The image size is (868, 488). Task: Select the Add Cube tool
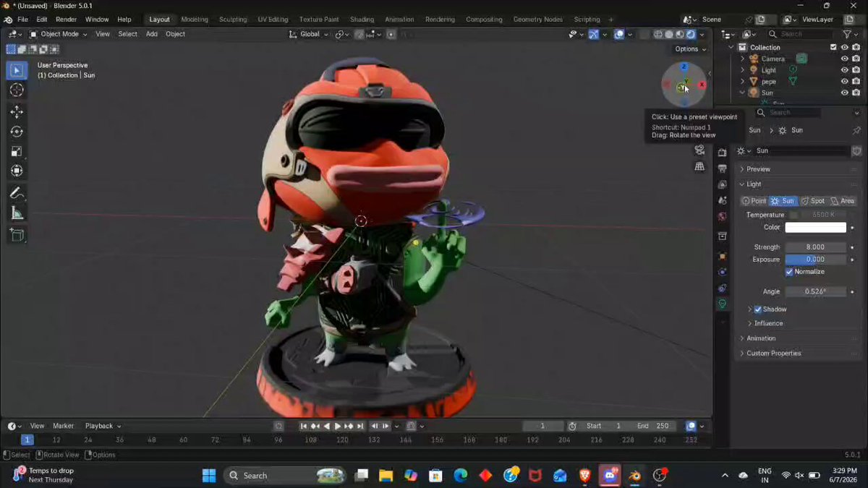17,235
